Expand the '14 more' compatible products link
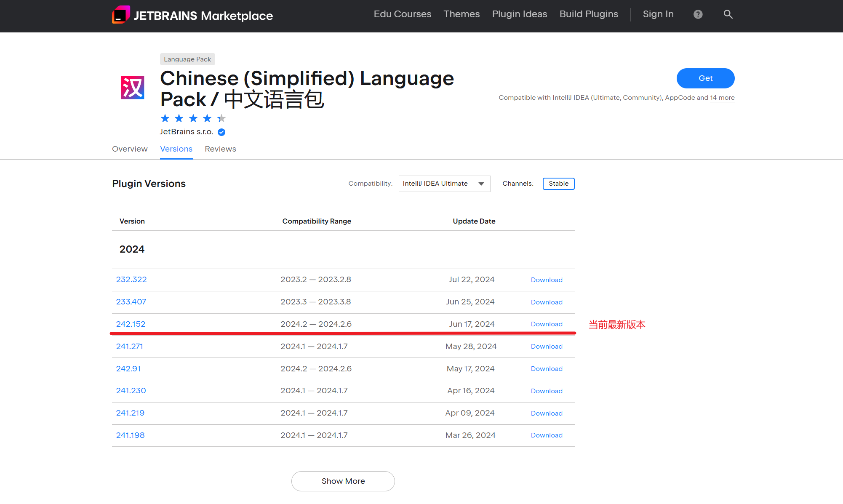843x504 pixels. [722, 98]
